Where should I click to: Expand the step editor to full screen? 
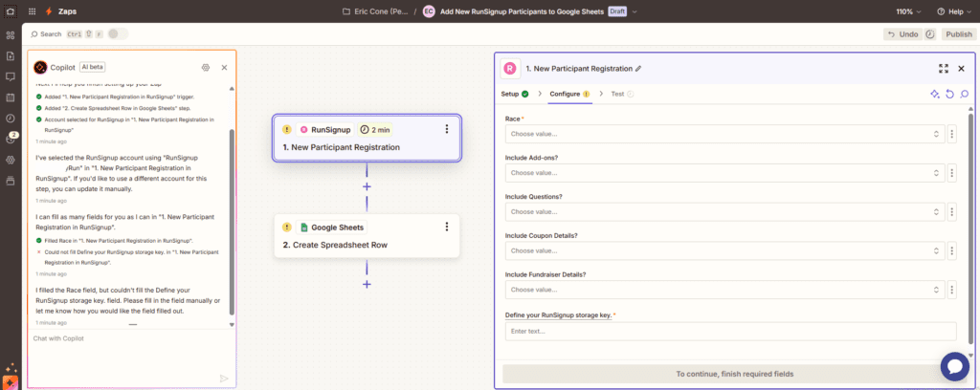[x=944, y=69]
